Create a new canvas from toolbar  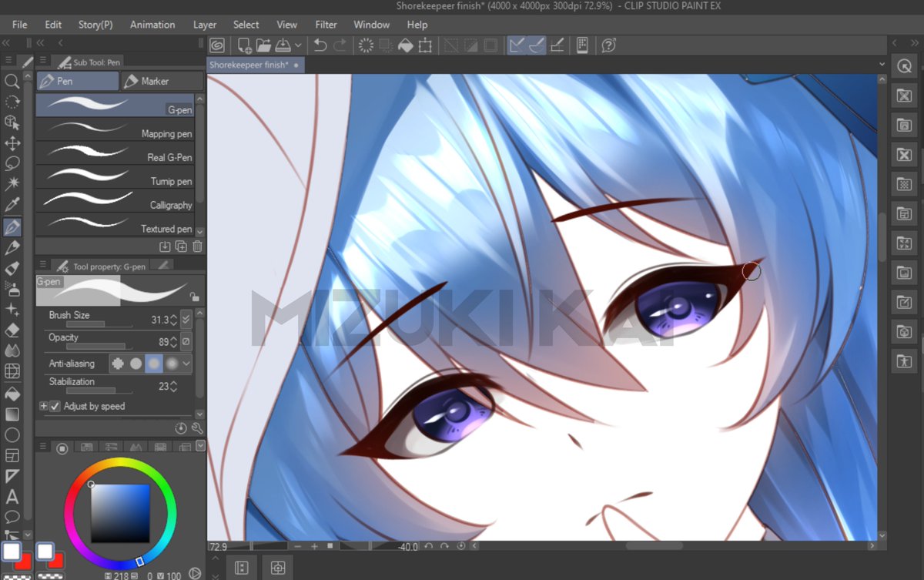[x=244, y=45]
